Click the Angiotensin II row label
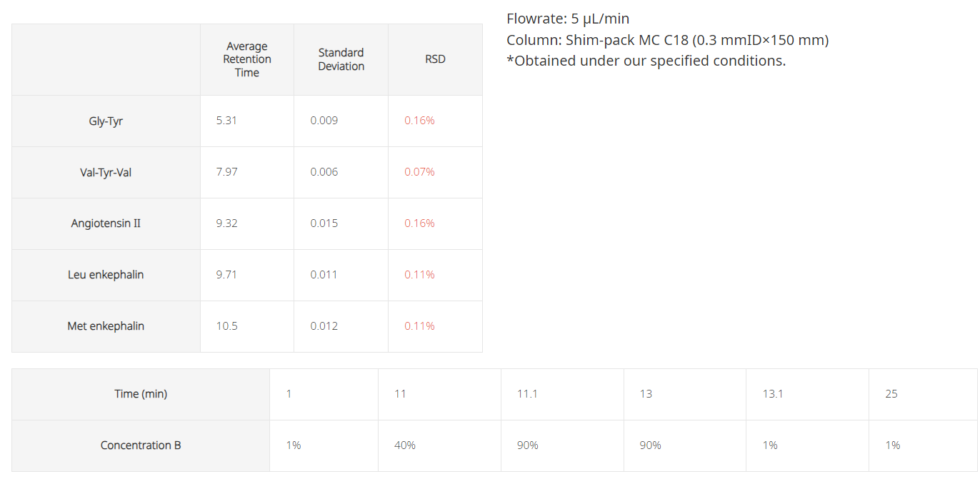Screen dimensions: 980x479 point(106,224)
